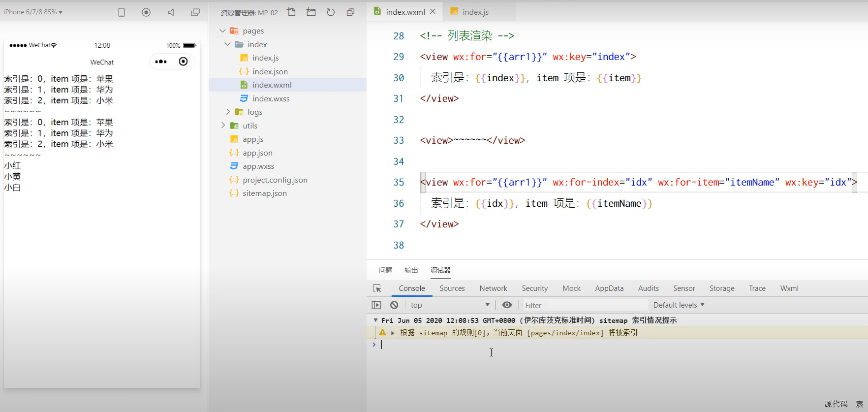Viewport: 868px width, 412px height.
Task: Create a new file in the explorer
Action: pyautogui.click(x=291, y=12)
